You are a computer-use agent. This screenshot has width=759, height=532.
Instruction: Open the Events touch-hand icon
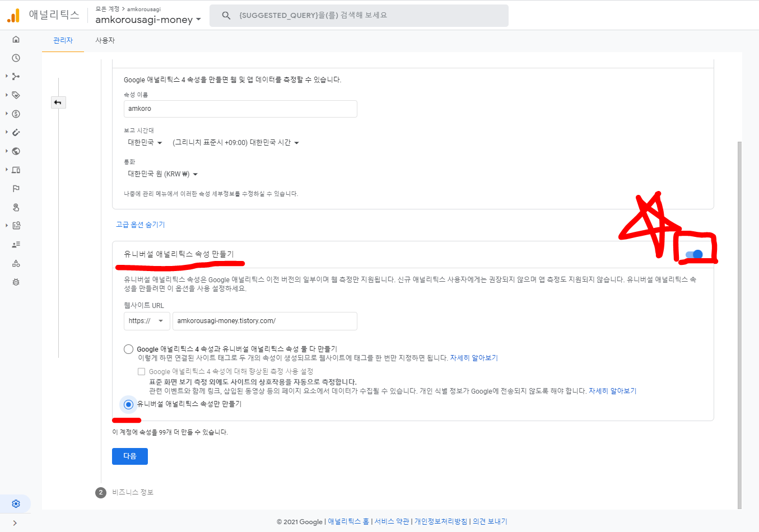(16, 207)
